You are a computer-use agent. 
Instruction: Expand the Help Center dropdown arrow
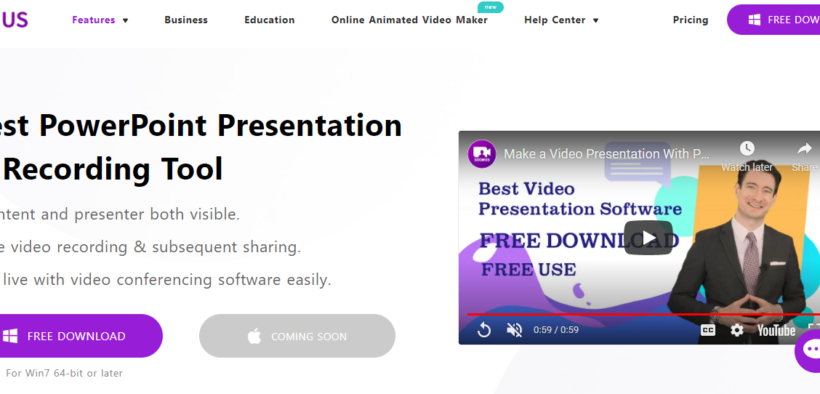(596, 20)
